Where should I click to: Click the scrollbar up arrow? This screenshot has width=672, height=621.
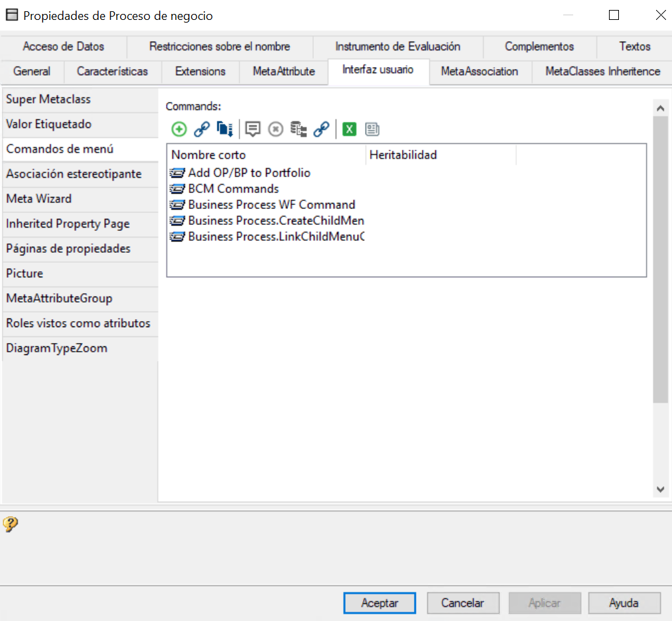[x=661, y=108]
